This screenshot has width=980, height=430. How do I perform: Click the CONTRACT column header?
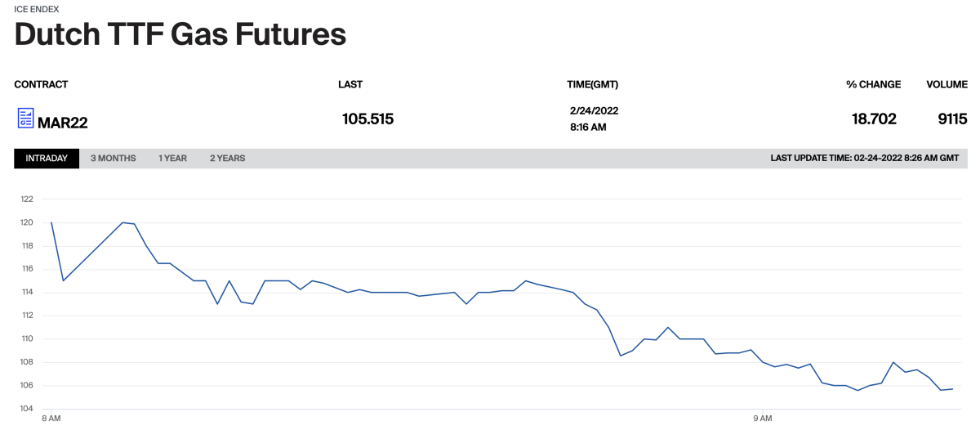(x=41, y=84)
